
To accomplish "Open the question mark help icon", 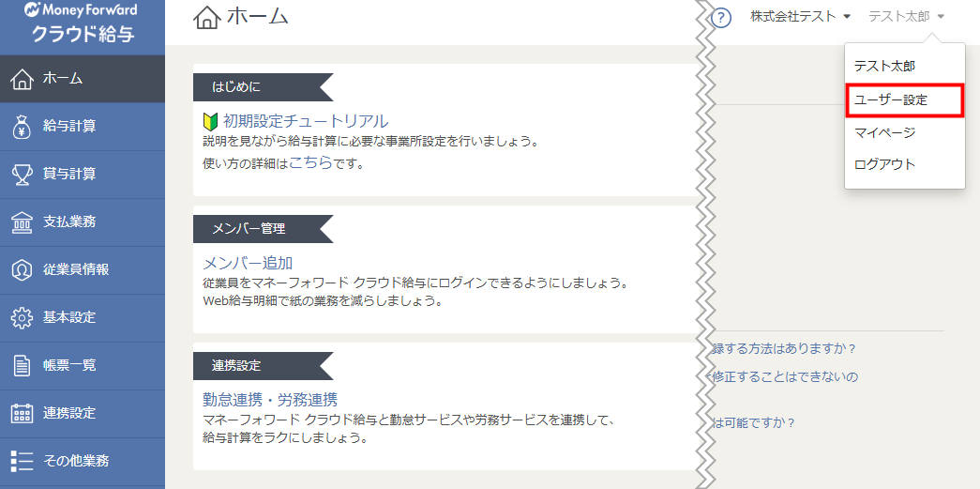I will (x=721, y=18).
